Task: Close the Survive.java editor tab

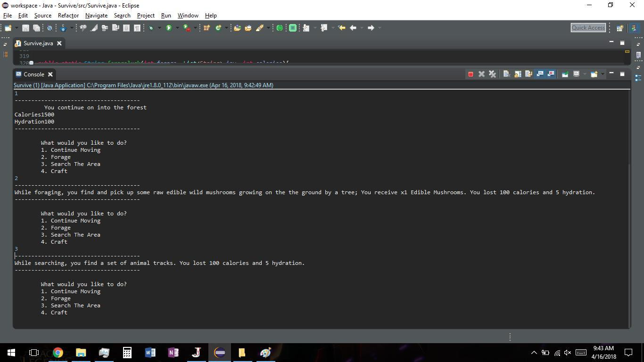Action: pyautogui.click(x=59, y=43)
